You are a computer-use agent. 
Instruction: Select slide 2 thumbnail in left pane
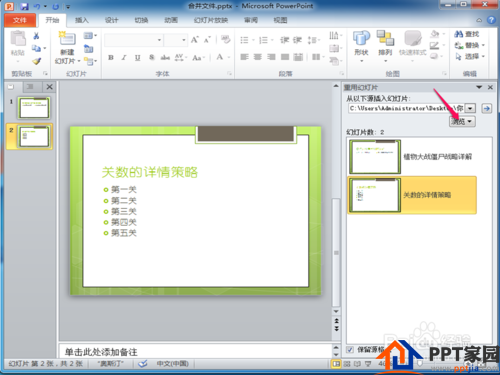[34, 136]
